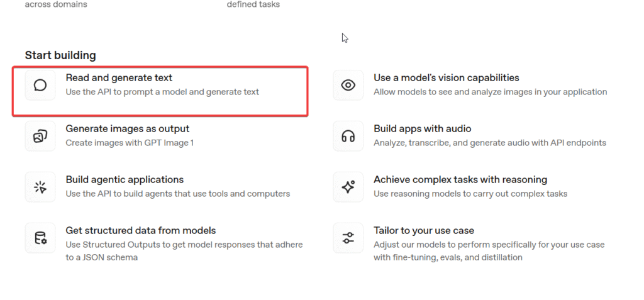Click the headphones icon for audio apps

348,136
